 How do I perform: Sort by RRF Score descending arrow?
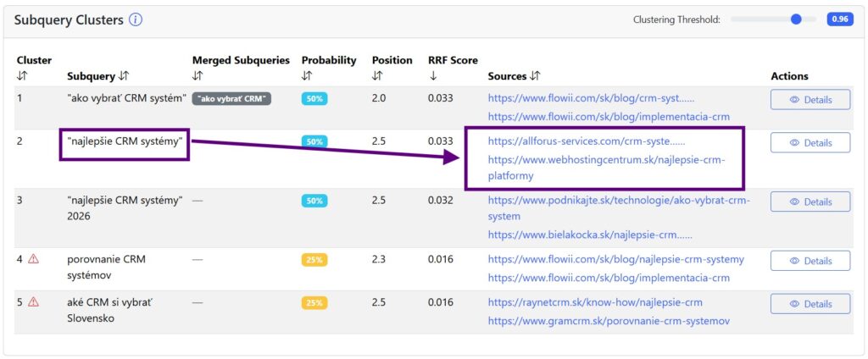[432, 76]
